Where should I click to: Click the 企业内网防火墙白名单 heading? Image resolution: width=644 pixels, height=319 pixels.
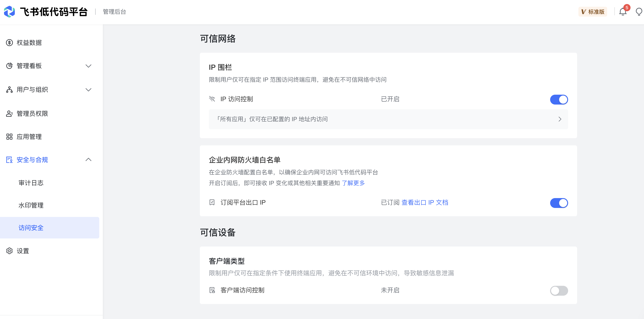click(245, 160)
